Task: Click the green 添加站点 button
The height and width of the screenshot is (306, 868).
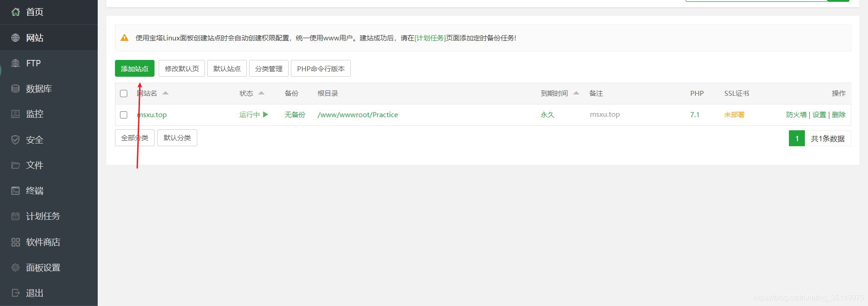Action: 135,69
